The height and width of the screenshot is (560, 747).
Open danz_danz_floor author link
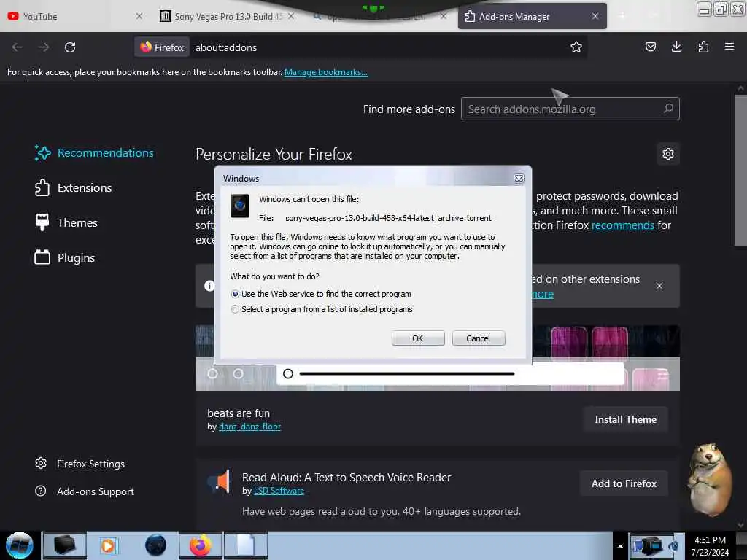249,427
